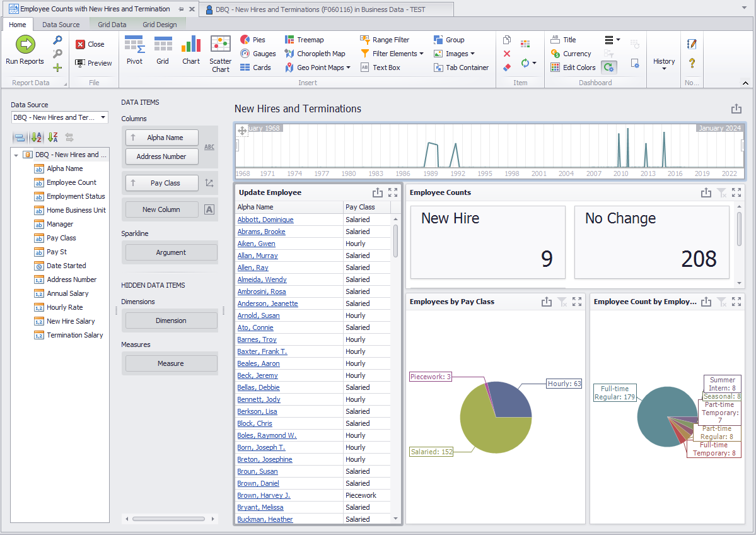This screenshot has width=756, height=535.
Task: Export the Update Employee grid
Action: (378, 192)
